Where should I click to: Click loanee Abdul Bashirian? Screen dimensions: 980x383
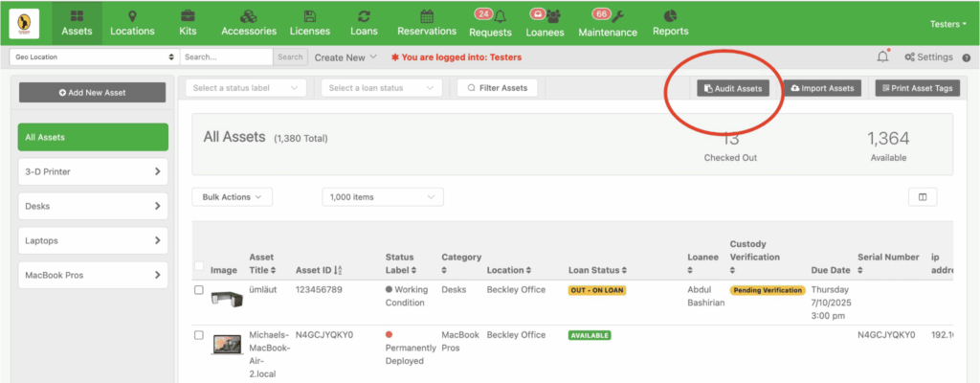pyautogui.click(x=705, y=297)
